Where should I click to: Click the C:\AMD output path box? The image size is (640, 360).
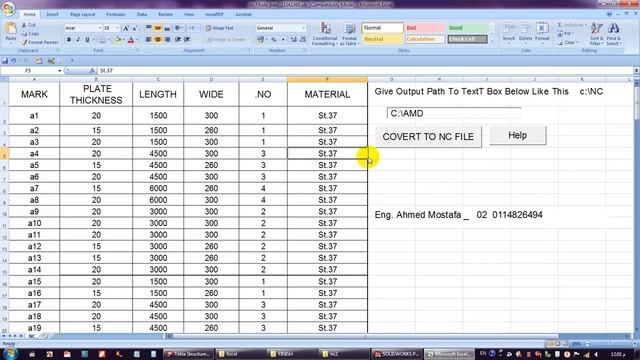[x=454, y=113]
